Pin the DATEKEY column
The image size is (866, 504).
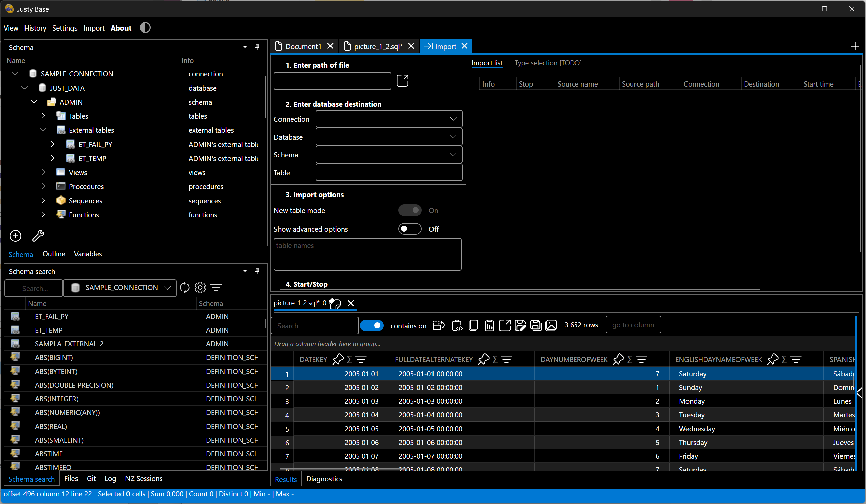(338, 360)
